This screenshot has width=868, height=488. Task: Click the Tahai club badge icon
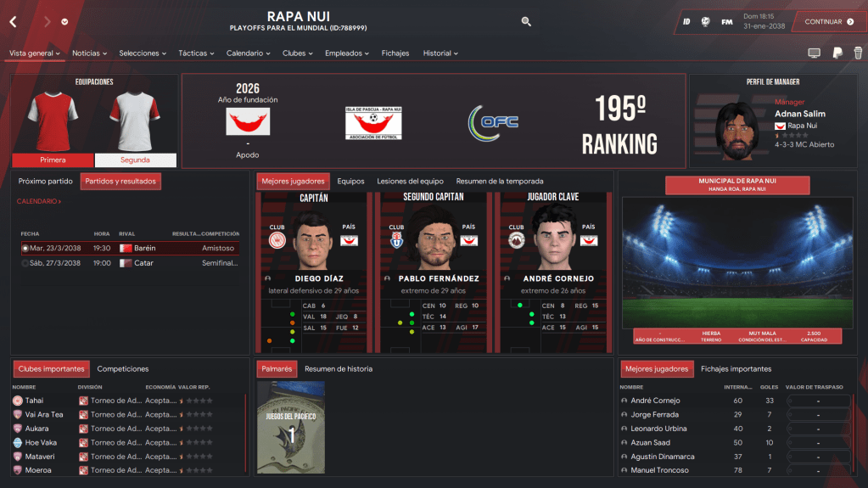pos(18,401)
